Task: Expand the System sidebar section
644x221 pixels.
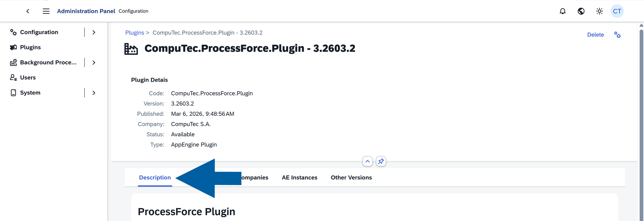Action: (x=94, y=93)
